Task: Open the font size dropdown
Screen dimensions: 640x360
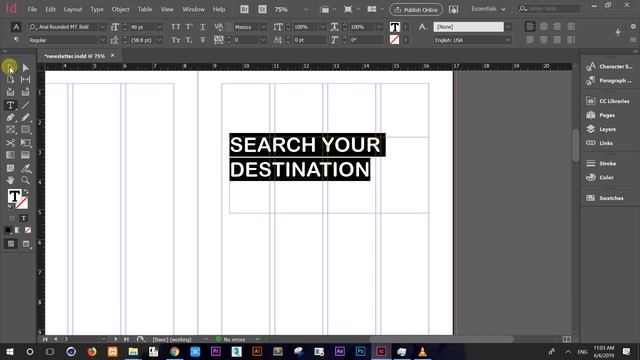Action: tap(159, 27)
